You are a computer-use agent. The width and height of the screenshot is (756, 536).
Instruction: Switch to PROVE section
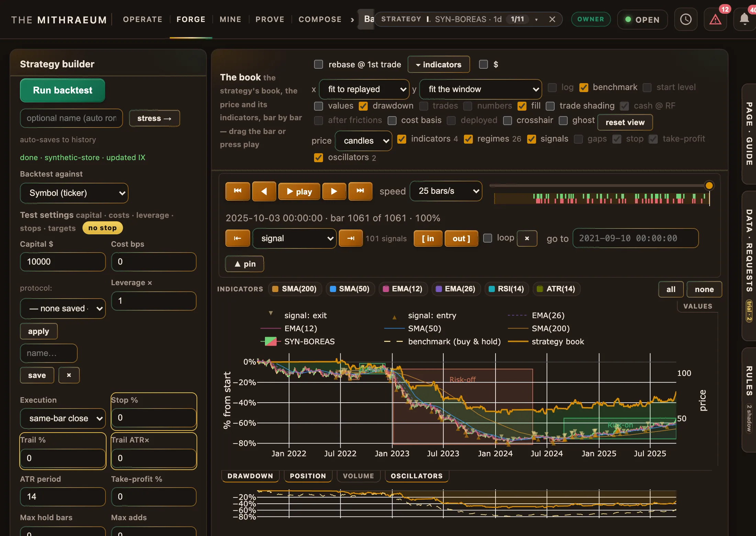[x=270, y=20]
